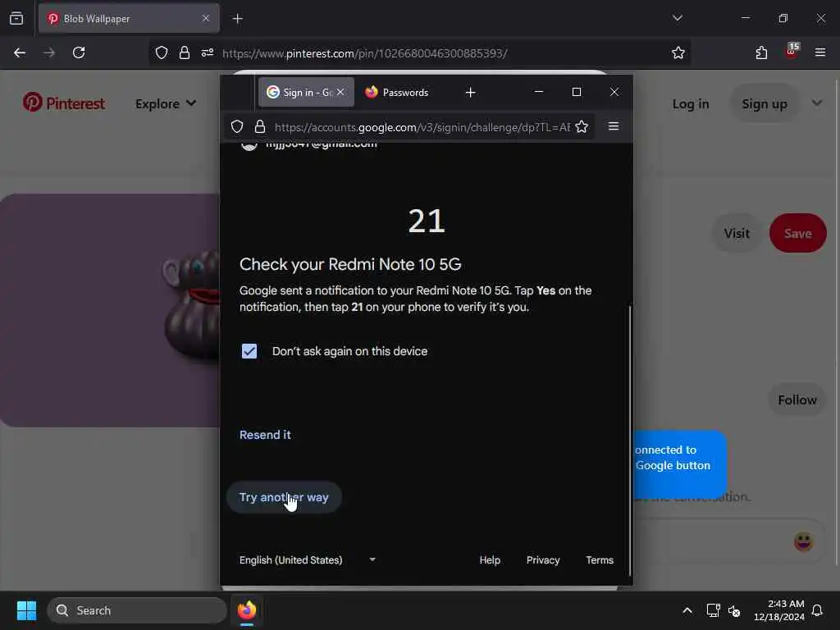This screenshot has height=630, width=840.
Task: Click lock icon beside accounts.google.com URL
Action: coord(260,127)
